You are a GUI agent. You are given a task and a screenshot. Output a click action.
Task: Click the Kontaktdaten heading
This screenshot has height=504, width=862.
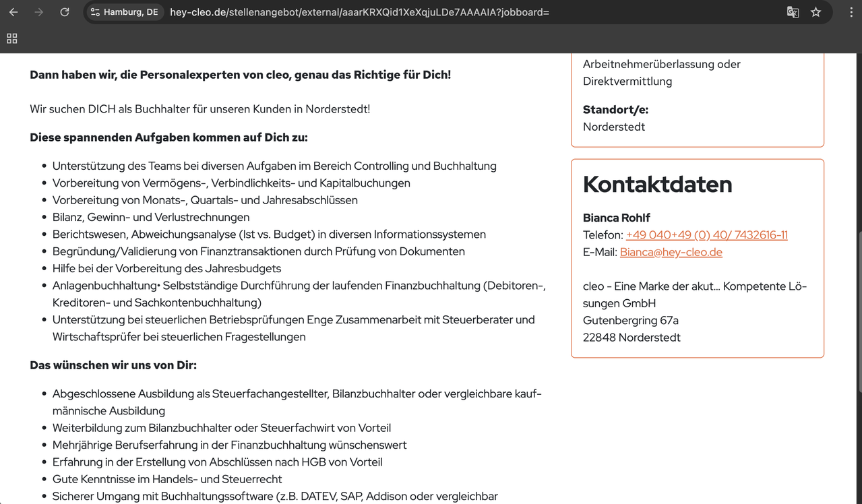point(657,185)
